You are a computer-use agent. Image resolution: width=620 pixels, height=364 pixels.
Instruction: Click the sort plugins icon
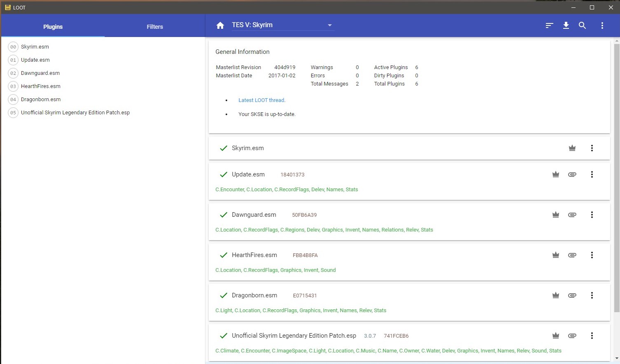click(549, 26)
